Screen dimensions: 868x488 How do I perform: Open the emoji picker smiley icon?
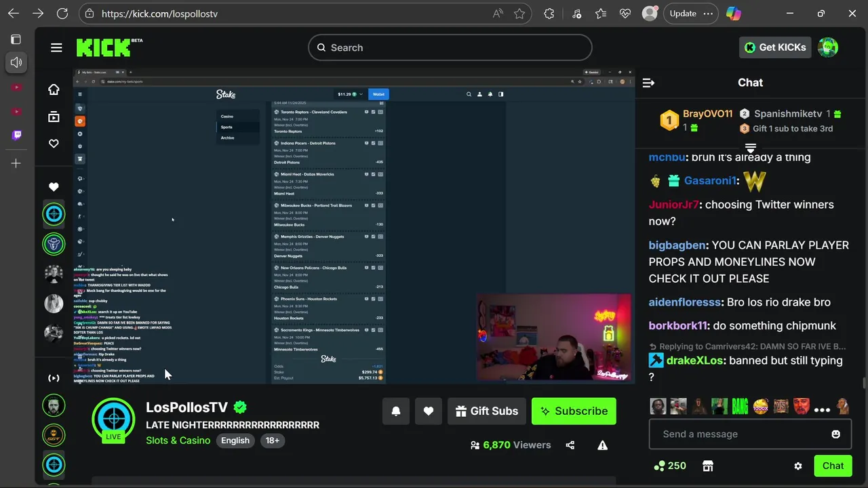click(x=836, y=434)
